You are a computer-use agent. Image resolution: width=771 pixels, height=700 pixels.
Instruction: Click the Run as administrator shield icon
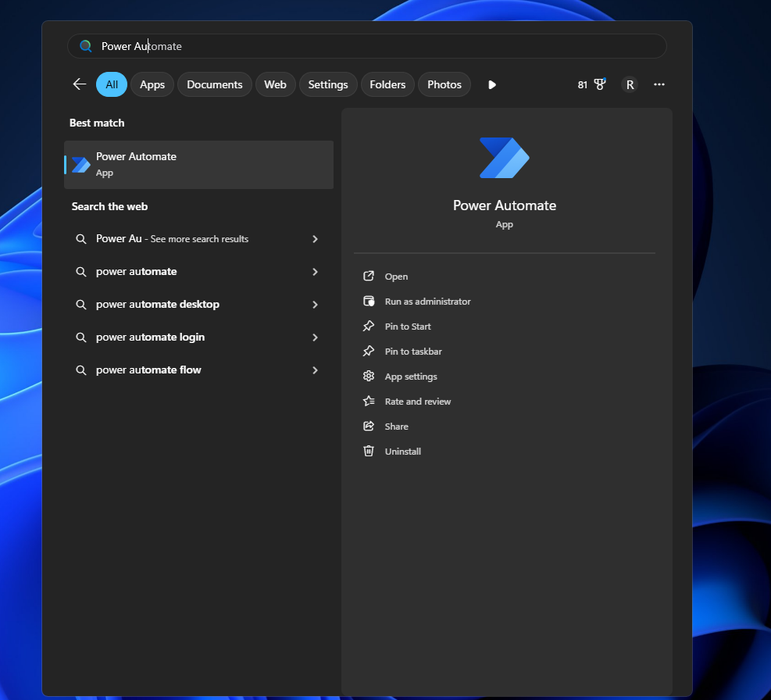point(369,302)
